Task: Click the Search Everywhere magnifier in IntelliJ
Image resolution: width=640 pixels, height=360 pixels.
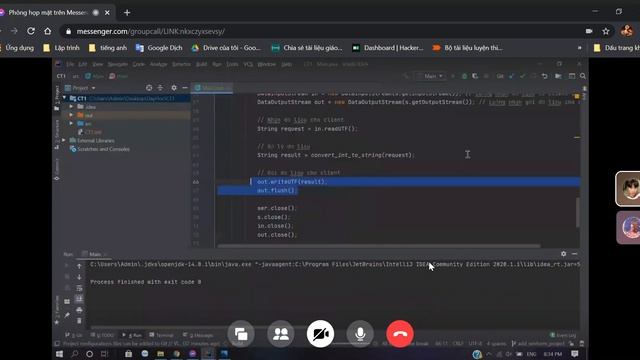Action: click(x=583, y=76)
